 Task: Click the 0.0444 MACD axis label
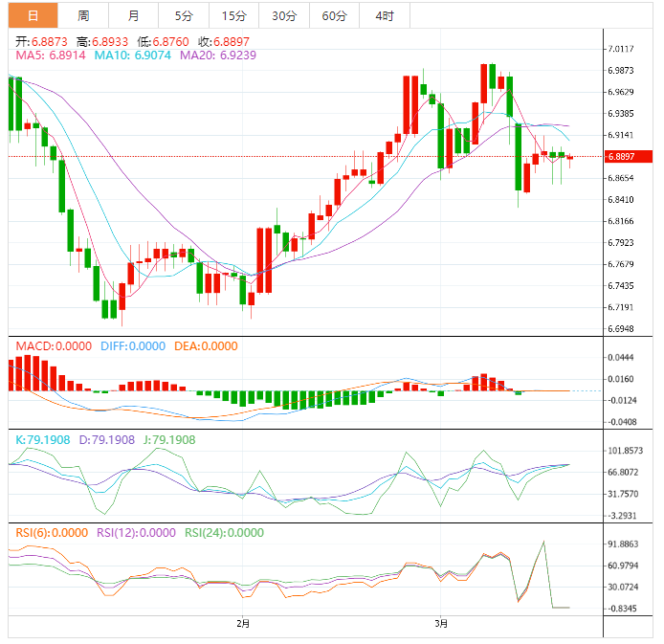tap(621, 358)
